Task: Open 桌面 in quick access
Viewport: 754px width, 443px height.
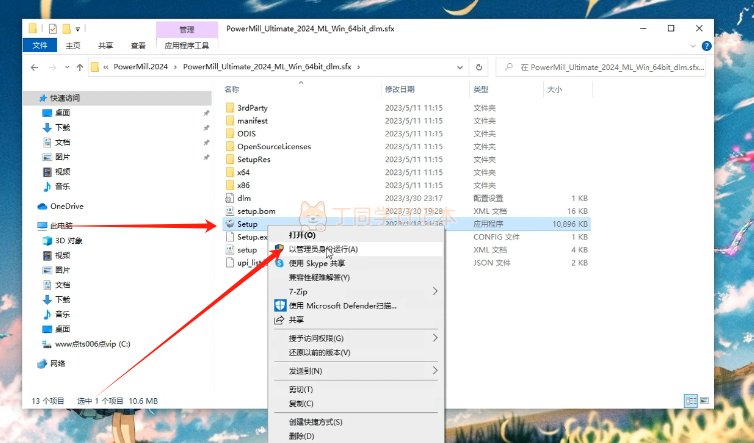Action: pyautogui.click(x=63, y=113)
